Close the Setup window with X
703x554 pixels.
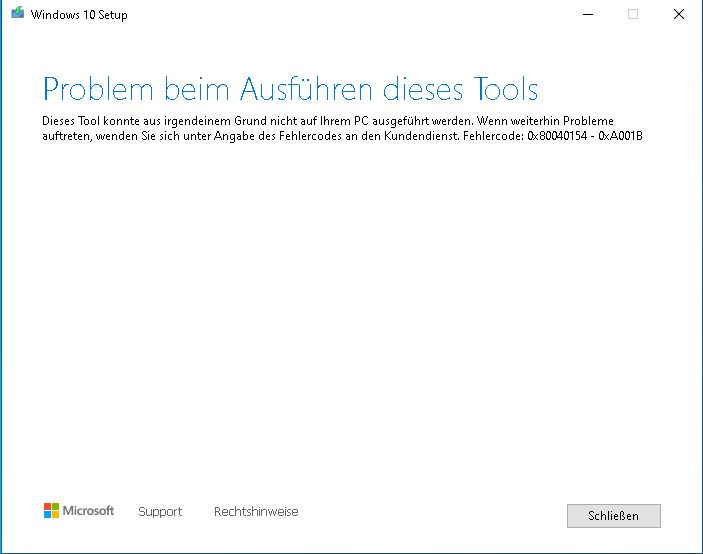pyautogui.click(x=678, y=14)
